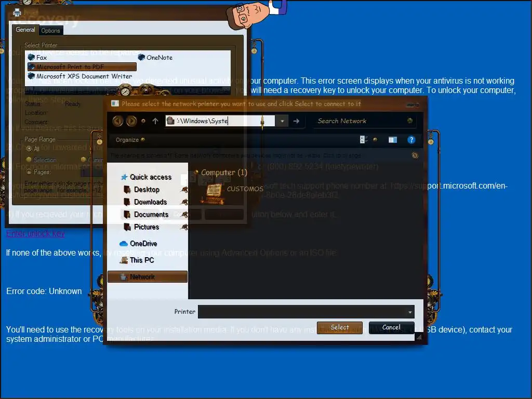Select OneDrive in navigation pane
This screenshot has height=399, width=532.
pyautogui.click(x=138, y=244)
